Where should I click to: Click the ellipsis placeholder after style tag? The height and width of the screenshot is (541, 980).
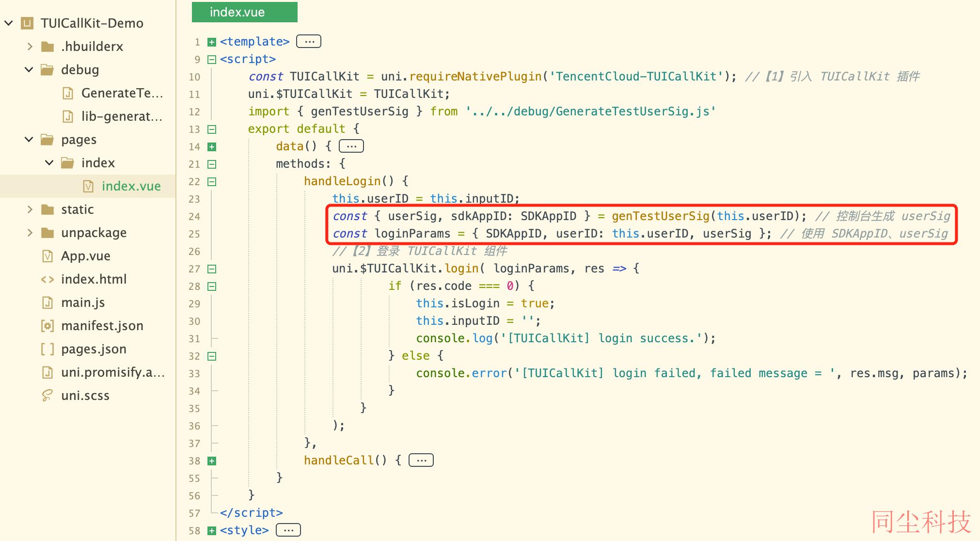tap(288, 530)
